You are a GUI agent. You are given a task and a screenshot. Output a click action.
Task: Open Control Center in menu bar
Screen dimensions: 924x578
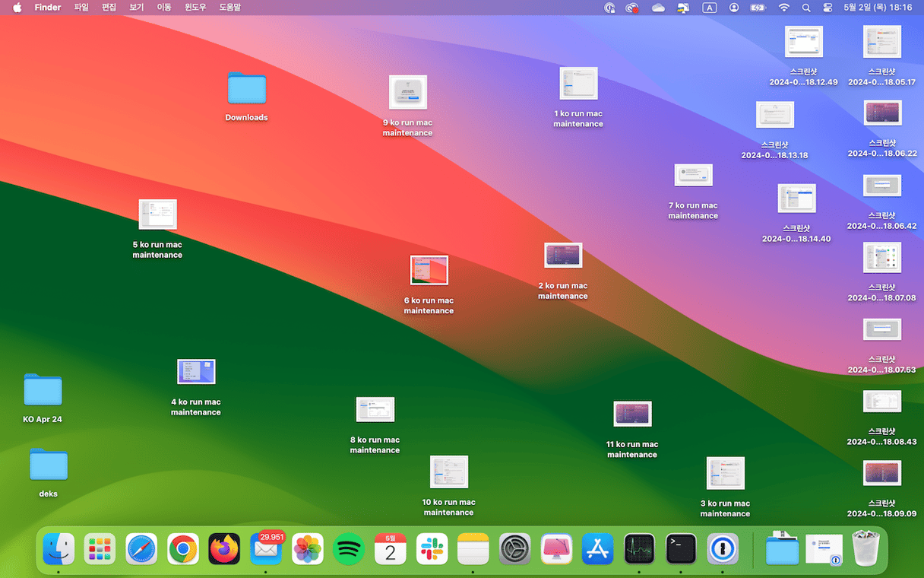(x=827, y=8)
